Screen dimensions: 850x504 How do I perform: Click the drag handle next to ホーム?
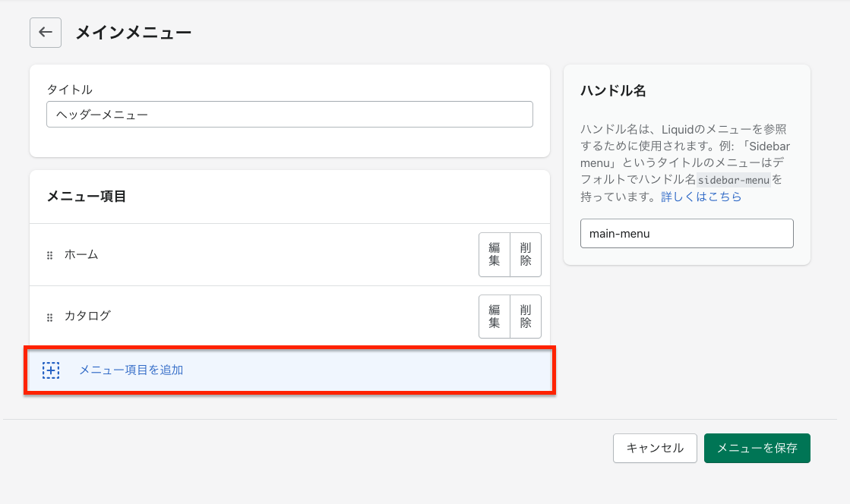[50, 255]
